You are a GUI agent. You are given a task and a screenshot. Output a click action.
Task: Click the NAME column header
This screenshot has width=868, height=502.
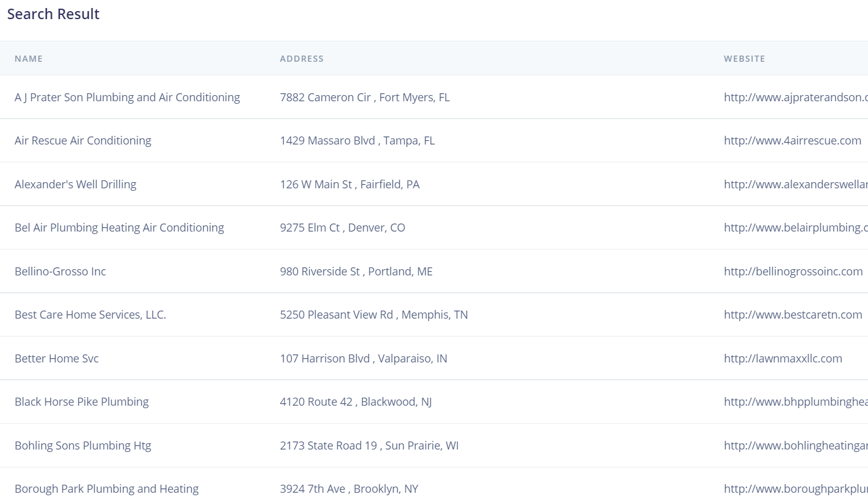pyautogui.click(x=28, y=59)
